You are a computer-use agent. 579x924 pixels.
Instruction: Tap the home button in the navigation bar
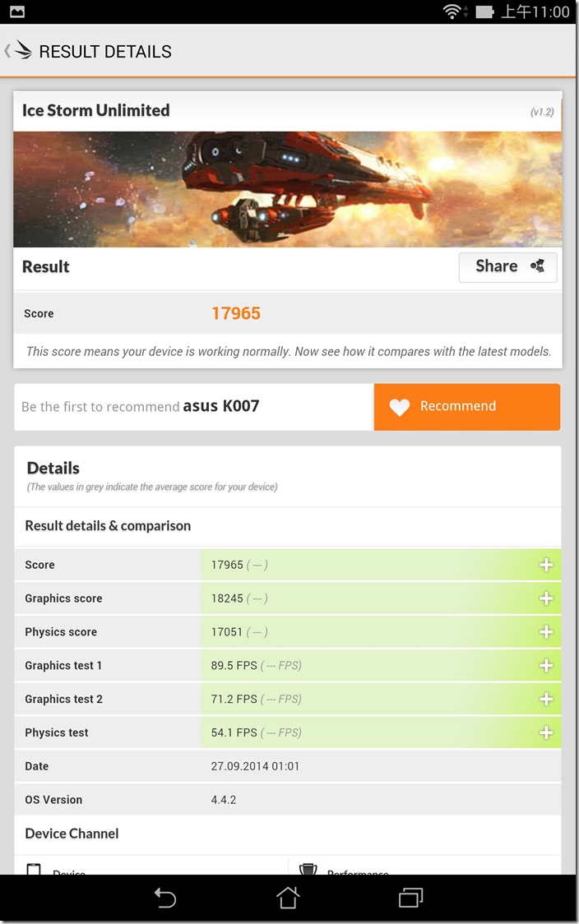point(288,899)
